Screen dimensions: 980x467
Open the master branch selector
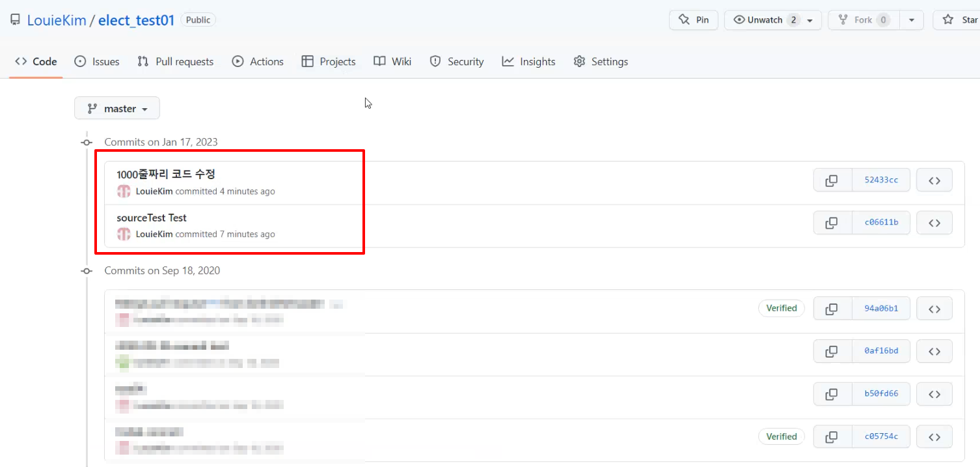[x=117, y=109]
